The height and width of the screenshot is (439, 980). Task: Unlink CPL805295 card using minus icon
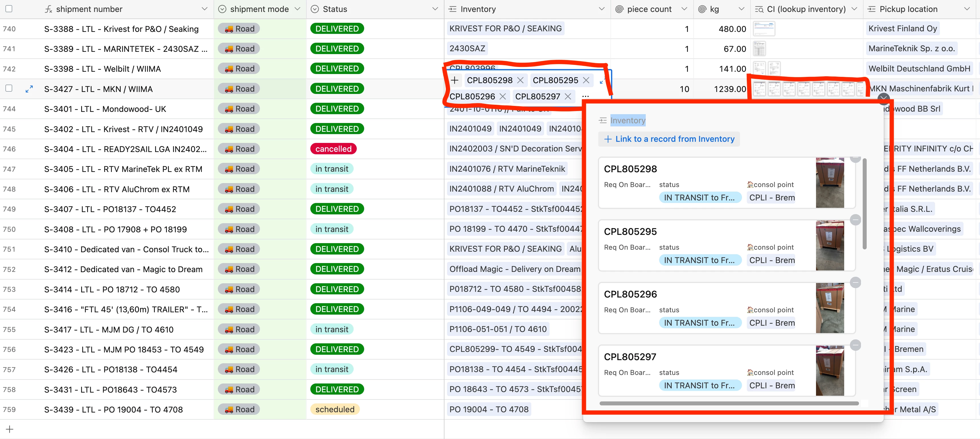855,220
